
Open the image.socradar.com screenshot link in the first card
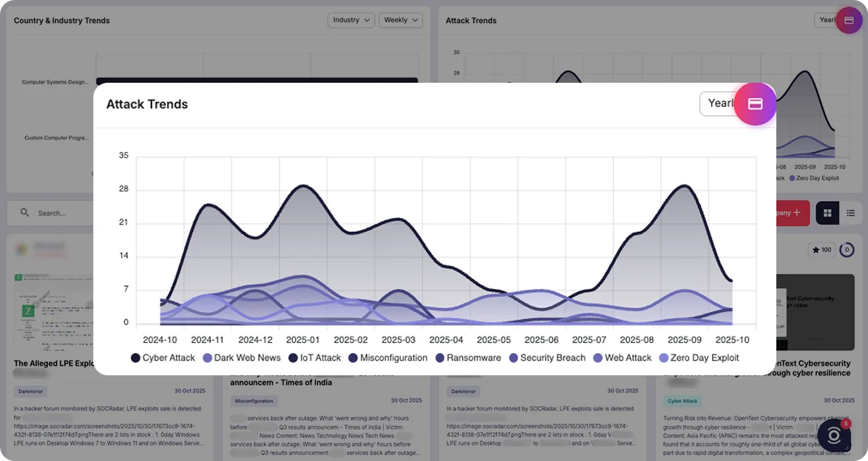pyautogui.click(x=104, y=431)
